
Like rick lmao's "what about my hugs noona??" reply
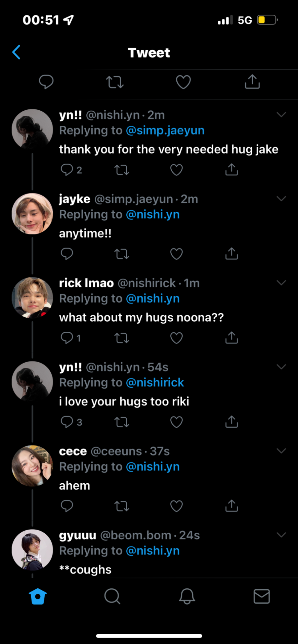pos(176,338)
